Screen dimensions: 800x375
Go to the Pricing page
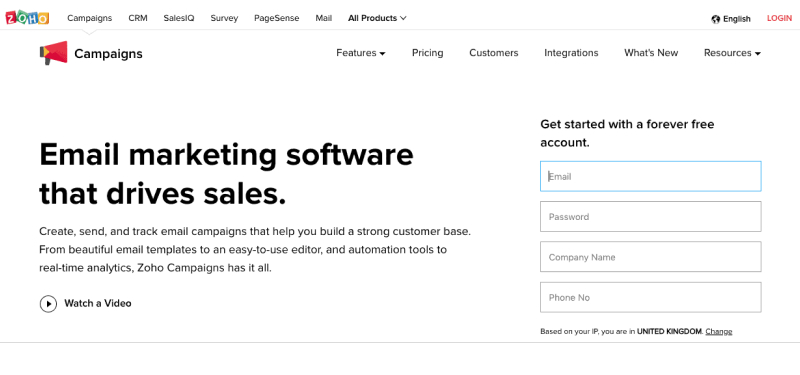tap(428, 53)
